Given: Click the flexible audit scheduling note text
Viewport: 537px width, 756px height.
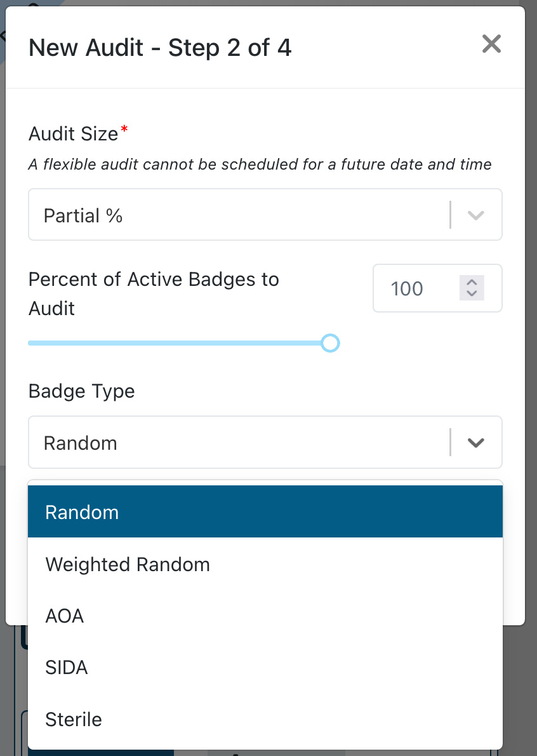Looking at the screenshot, I should tap(260, 165).
